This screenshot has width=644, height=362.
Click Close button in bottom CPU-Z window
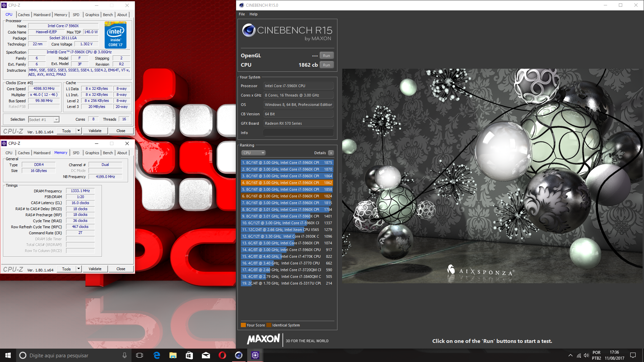coord(121,269)
